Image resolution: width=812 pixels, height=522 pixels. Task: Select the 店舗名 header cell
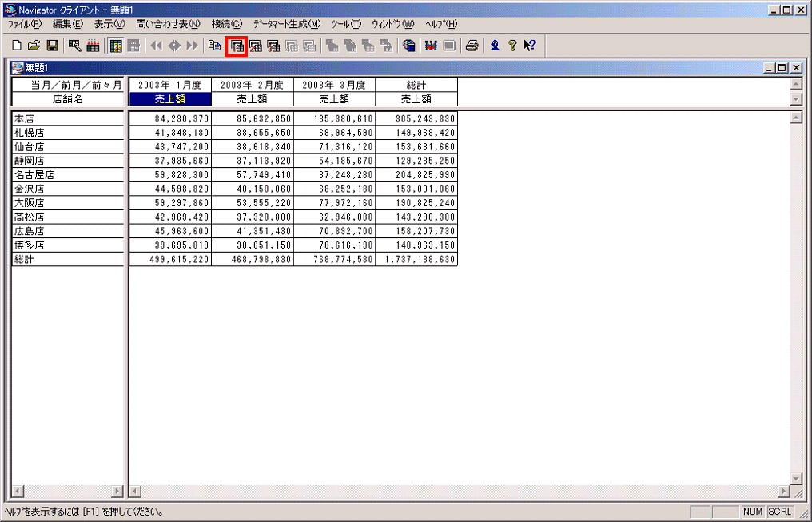click(68, 99)
